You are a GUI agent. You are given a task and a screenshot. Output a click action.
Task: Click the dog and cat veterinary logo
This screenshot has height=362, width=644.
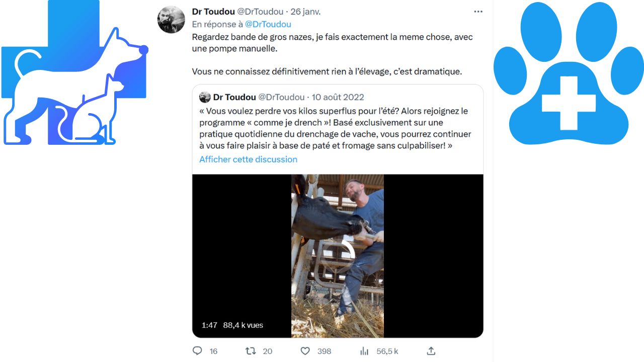tap(75, 72)
